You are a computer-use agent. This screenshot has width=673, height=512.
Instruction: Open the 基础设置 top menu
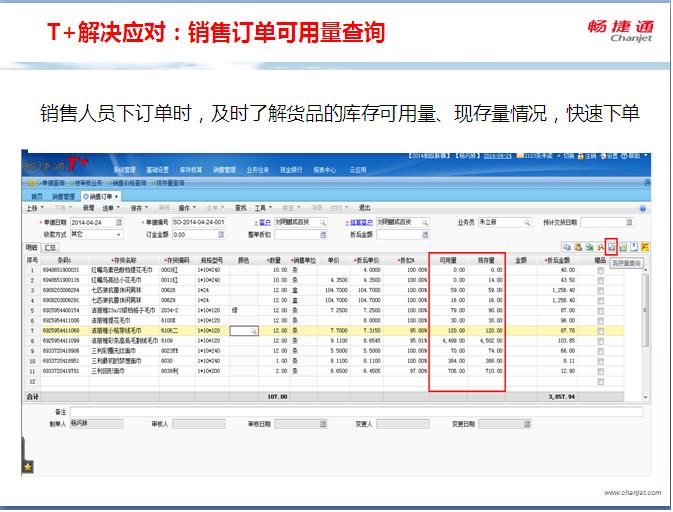point(158,170)
